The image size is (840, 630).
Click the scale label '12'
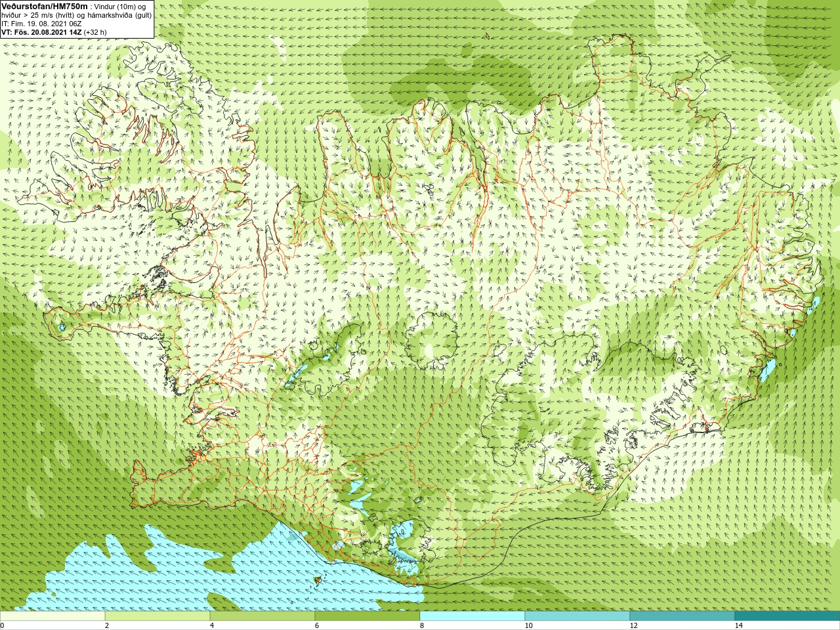point(634,625)
